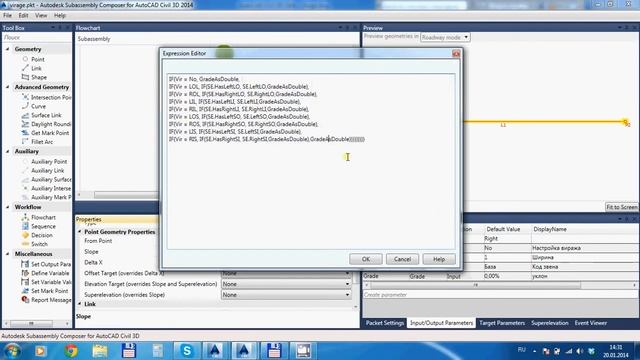
Task: Pick the Auxiliary Link icon
Action: [25, 171]
